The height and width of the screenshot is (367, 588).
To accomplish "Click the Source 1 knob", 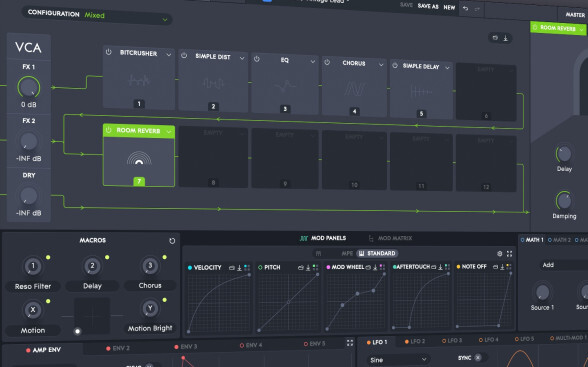I will pos(542,292).
